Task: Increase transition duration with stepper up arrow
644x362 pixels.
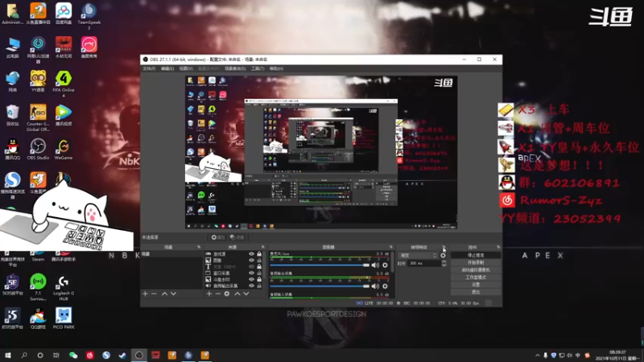Action: pos(444,261)
